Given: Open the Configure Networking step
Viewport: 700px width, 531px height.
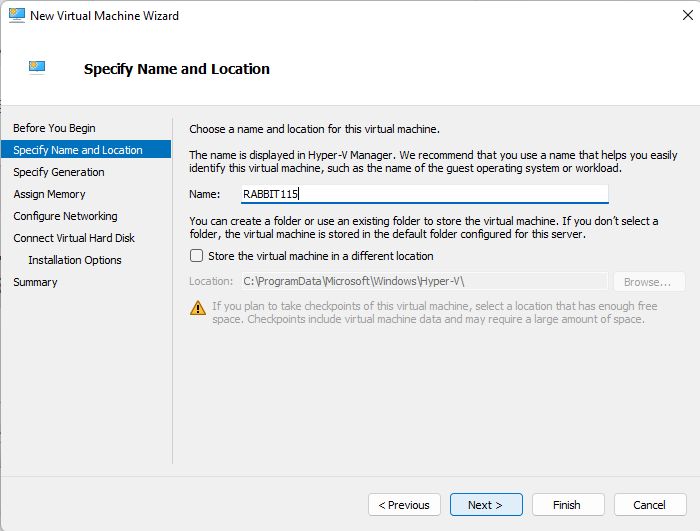Looking at the screenshot, I should (65, 216).
